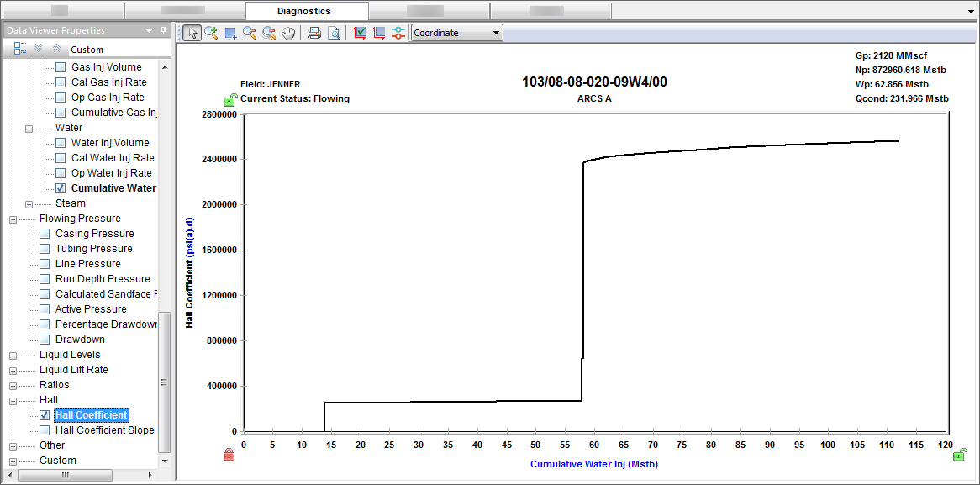Click green unlock icon right of X axis
The image size is (980, 485).
[x=959, y=455]
